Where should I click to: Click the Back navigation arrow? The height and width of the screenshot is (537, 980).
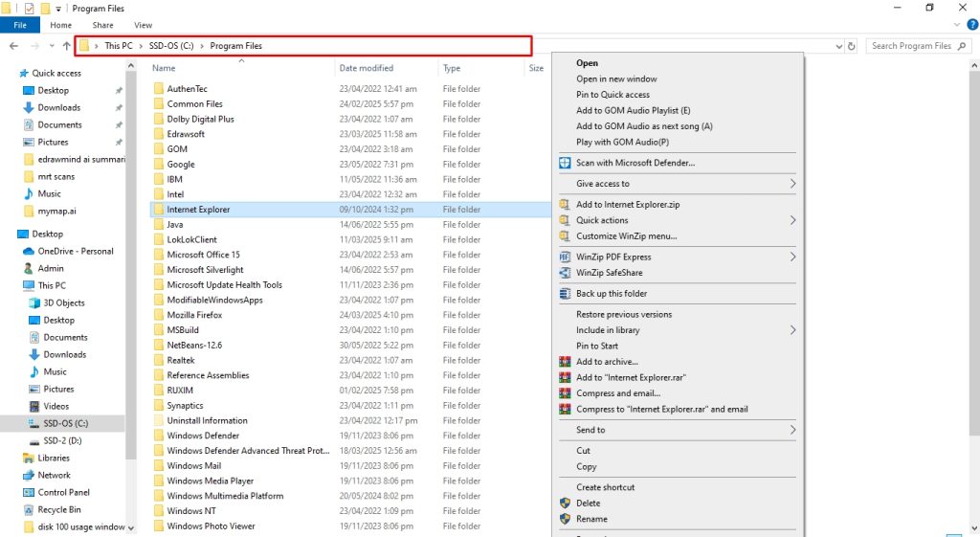(x=13, y=46)
